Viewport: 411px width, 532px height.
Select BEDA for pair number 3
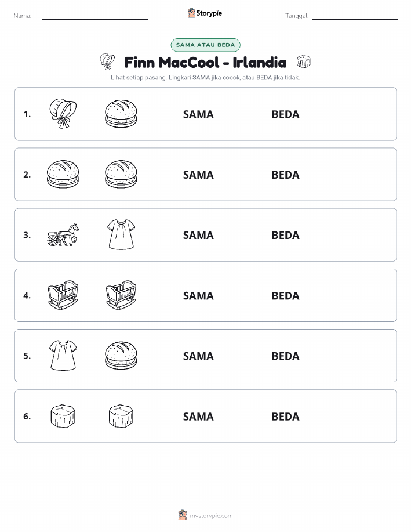coord(286,235)
